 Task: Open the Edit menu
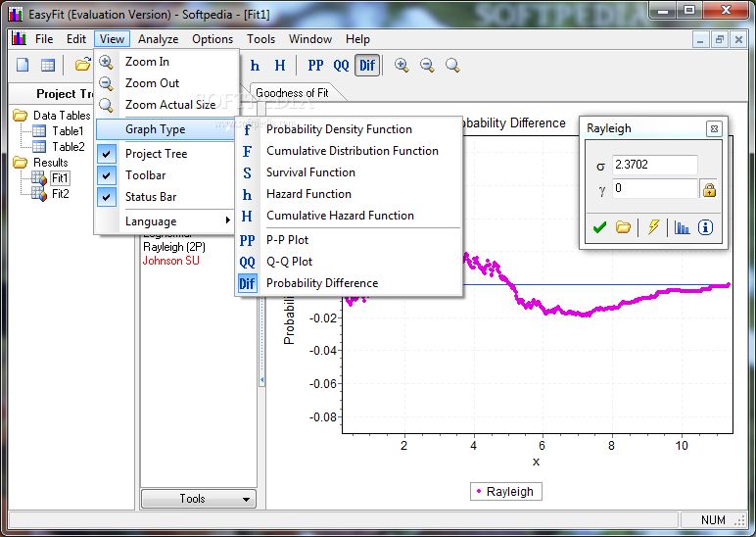76,39
